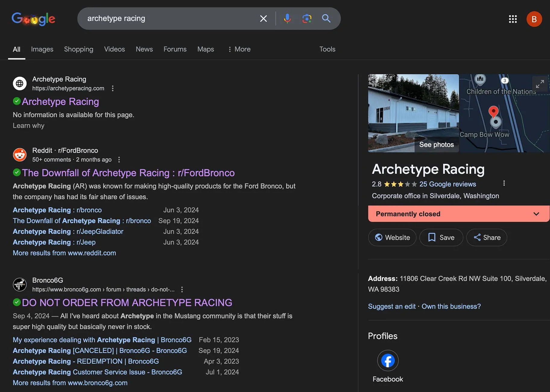Open Archetype Racing [CANCELED] Bronco6G link
550x392 pixels.
[100, 351]
